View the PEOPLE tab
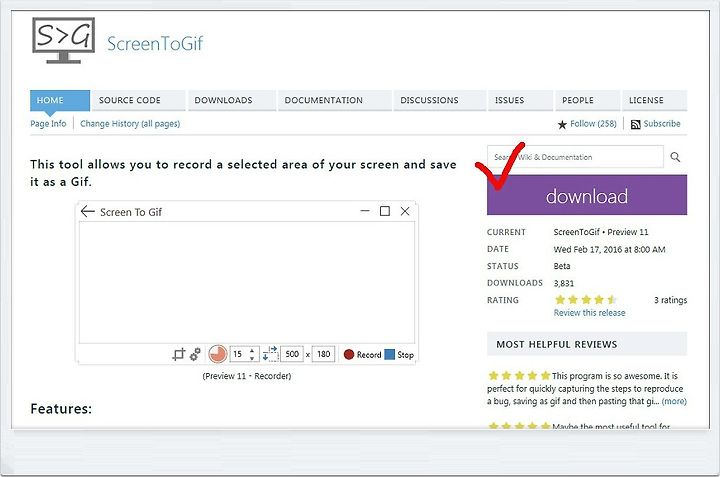Image resolution: width=720 pixels, height=477 pixels. [587, 100]
